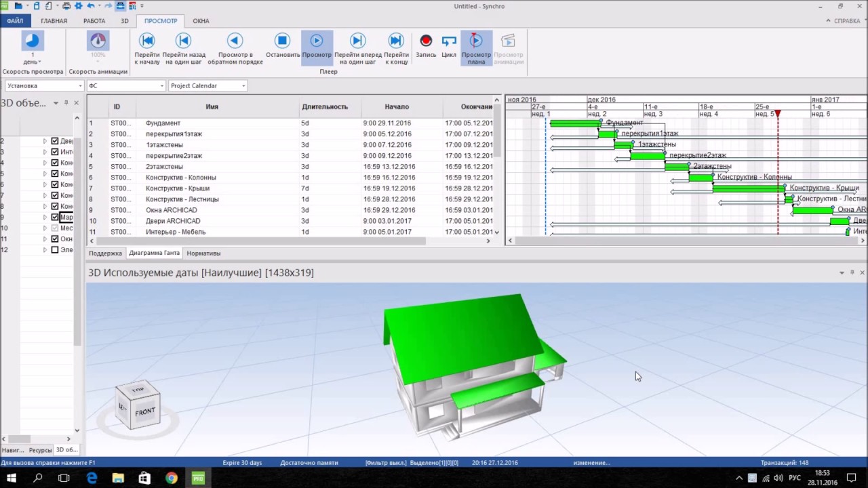Toggle checkbox in object row 8
Screen dimensions: 868x488
[x=55, y=206]
